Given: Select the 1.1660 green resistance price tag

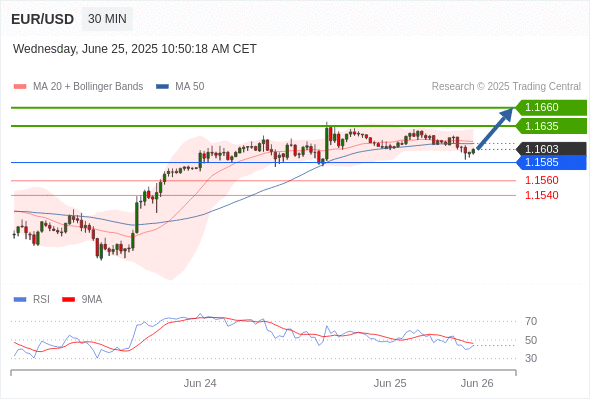Looking at the screenshot, I should point(551,108).
